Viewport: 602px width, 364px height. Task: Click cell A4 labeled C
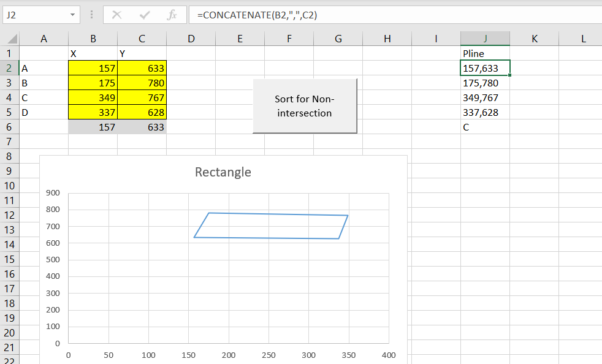coord(44,97)
